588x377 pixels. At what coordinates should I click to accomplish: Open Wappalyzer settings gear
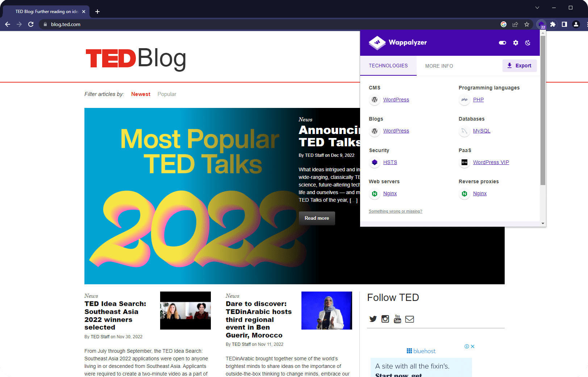(x=516, y=43)
